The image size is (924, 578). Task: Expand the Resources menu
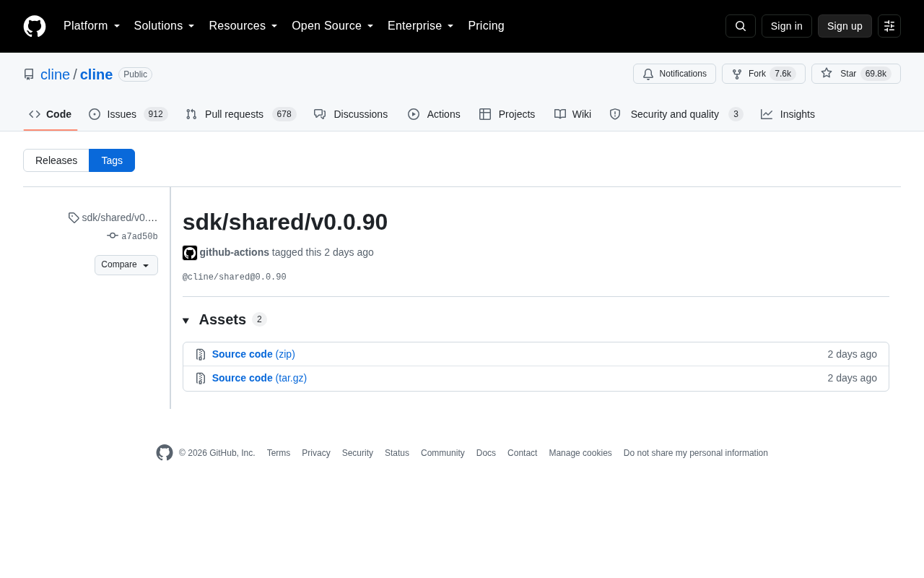click(243, 26)
